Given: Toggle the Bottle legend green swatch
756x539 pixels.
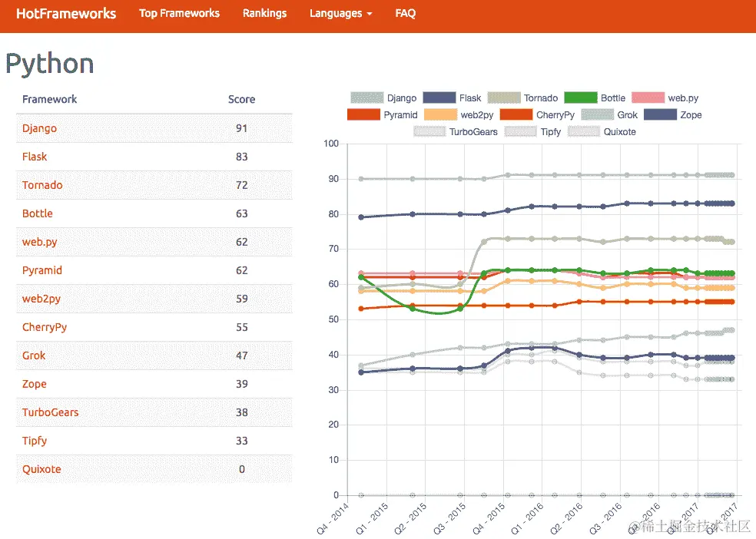Looking at the screenshot, I should (581, 98).
